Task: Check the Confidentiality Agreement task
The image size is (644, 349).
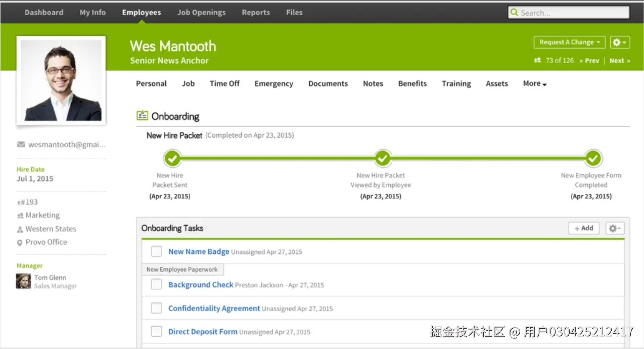Action: click(157, 308)
